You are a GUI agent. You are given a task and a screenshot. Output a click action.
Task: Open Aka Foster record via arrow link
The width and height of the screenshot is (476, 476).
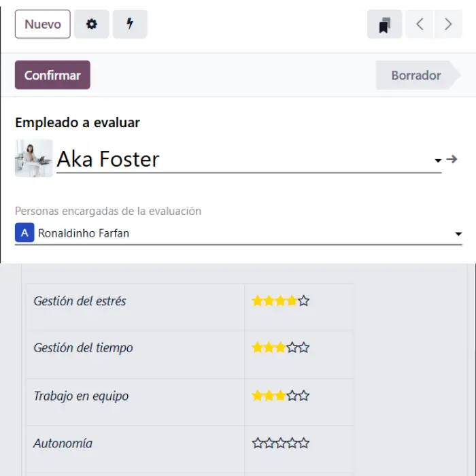tap(452, 159)
